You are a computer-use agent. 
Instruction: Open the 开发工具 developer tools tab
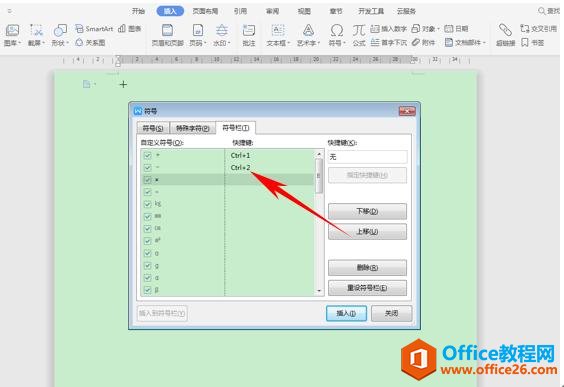coord(371,11)
